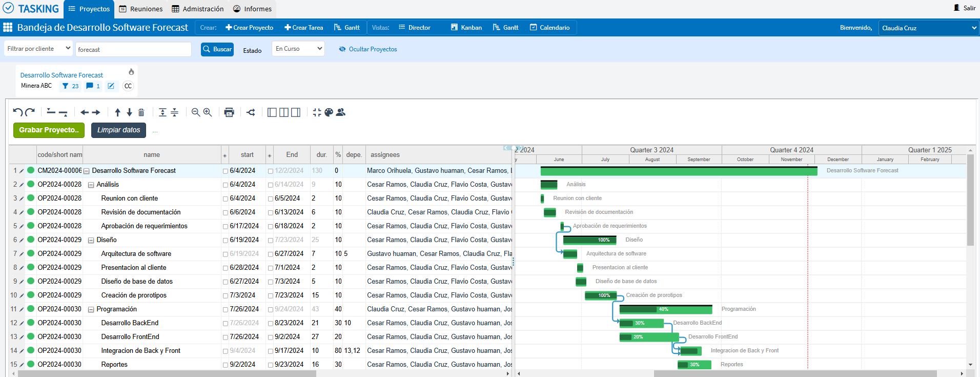
Task: Click the Grabar Proyecto button
Action: [x=49, y=130]
